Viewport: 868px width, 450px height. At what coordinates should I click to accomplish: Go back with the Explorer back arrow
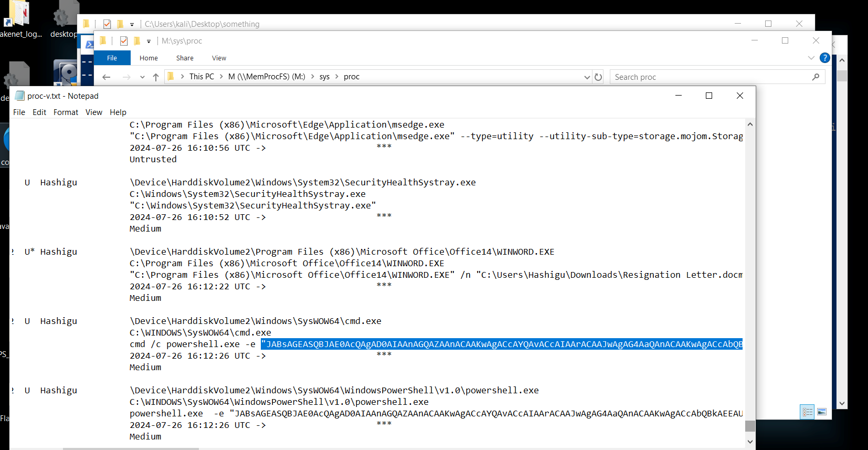tap(107, 77)
